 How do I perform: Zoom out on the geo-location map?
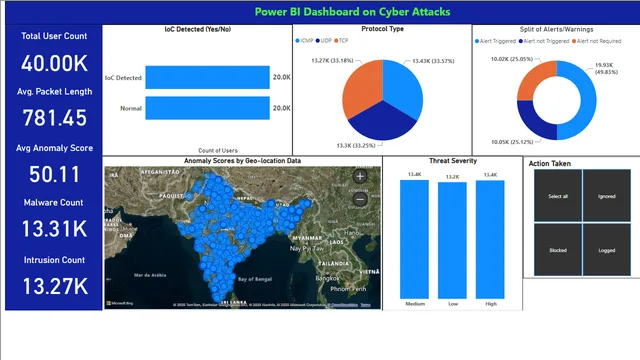[360, 199]
